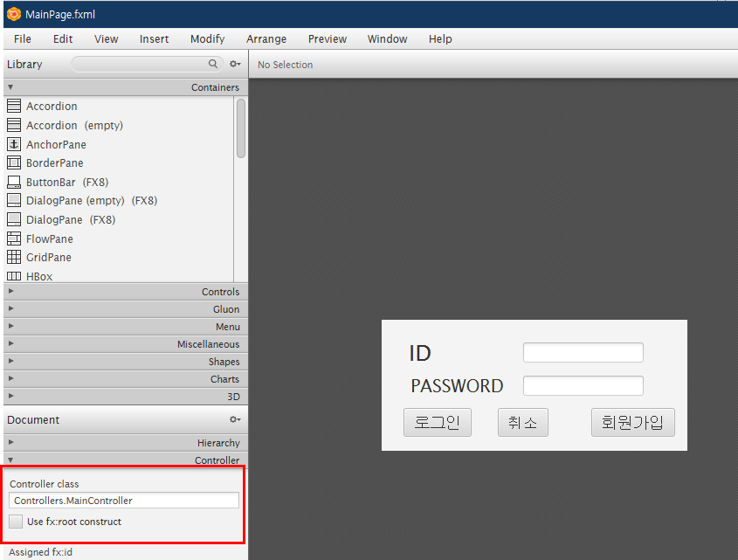Open the Insert menu
The image size is (738, 560).
coord(154,39)
